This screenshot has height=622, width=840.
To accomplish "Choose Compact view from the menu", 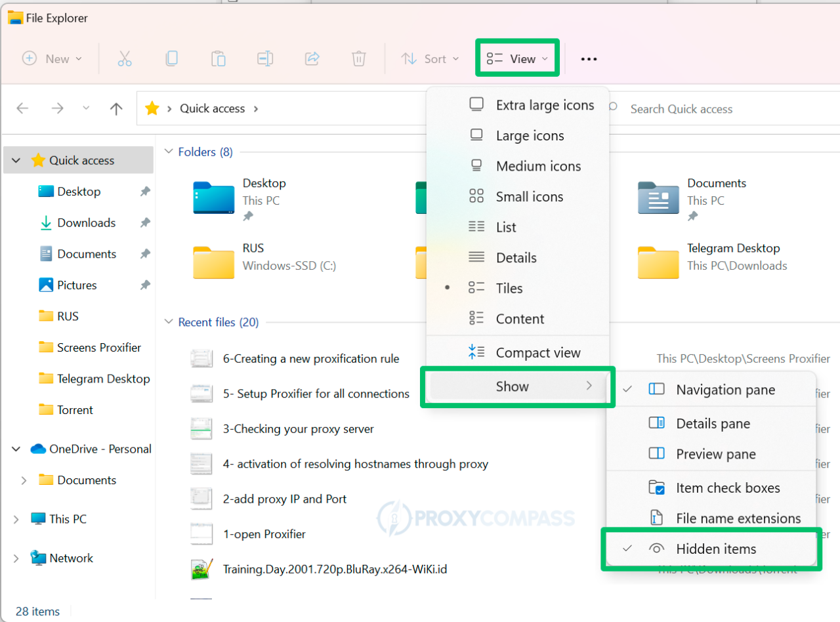I will tap(537, 352).
